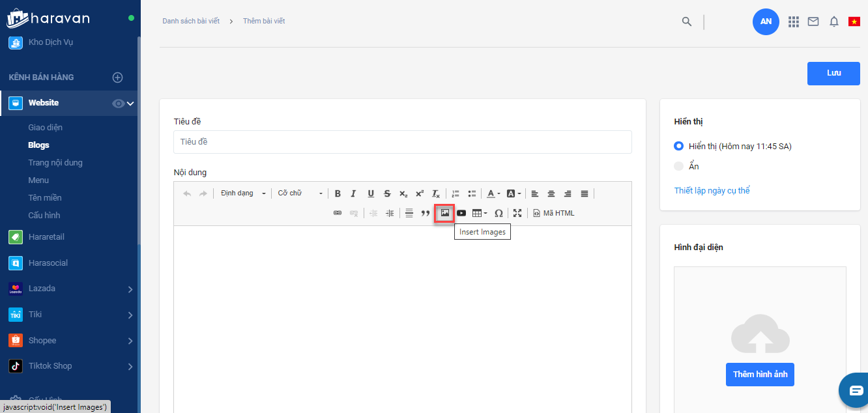This screenshot has height=413, width=868.
Task: Apply strikethrough formatting
Action: (387, 193)
